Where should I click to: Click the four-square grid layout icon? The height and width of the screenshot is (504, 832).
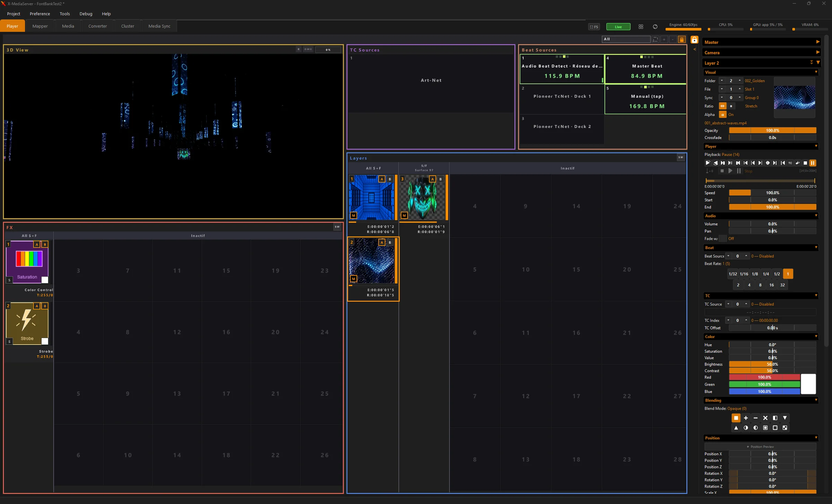(641, 27)
